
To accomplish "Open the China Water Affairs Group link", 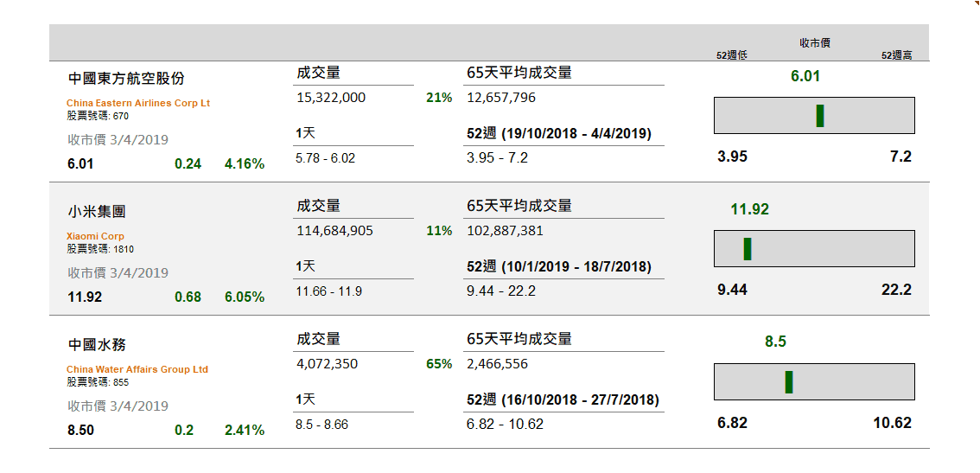I will [137, 369].
